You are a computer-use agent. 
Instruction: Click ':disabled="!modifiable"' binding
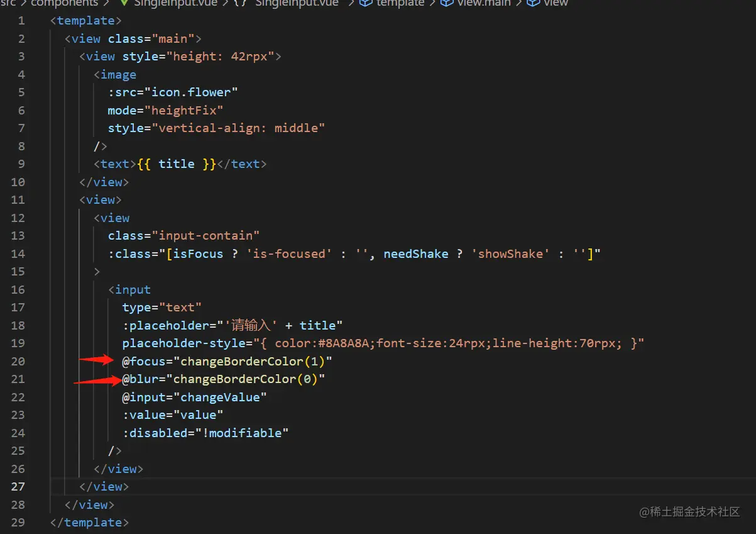click(x=205, y=433)
